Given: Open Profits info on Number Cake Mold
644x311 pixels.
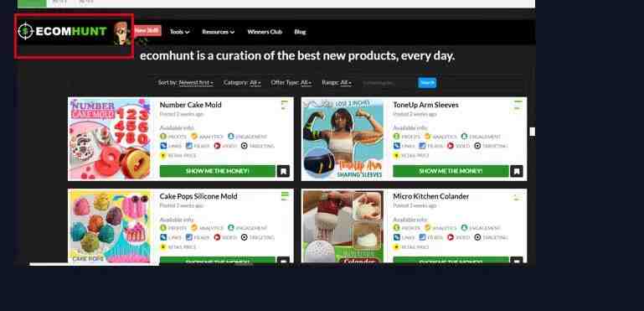Looking at the screenshot, I should click(163, 136).
